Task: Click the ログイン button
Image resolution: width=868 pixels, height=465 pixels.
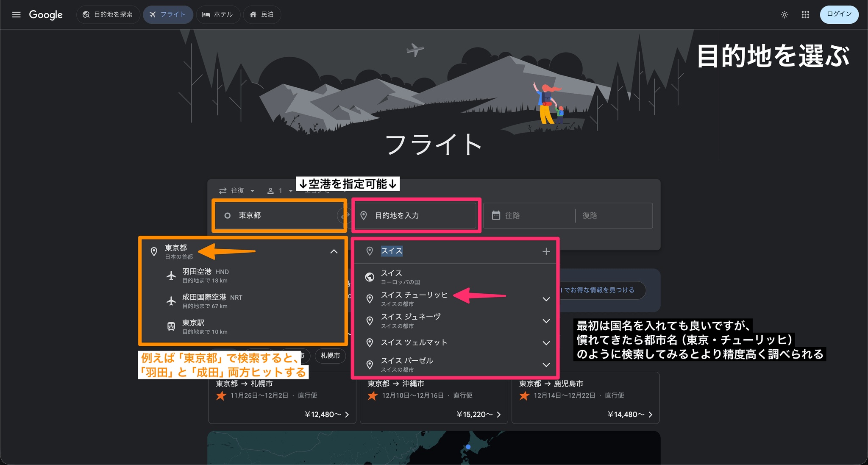Action: 839,14
